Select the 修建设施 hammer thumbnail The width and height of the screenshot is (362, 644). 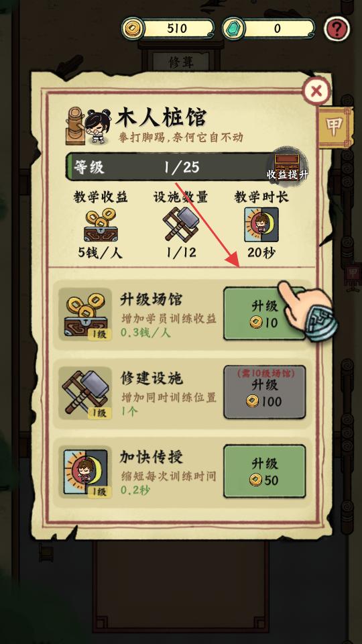(85, 393)
